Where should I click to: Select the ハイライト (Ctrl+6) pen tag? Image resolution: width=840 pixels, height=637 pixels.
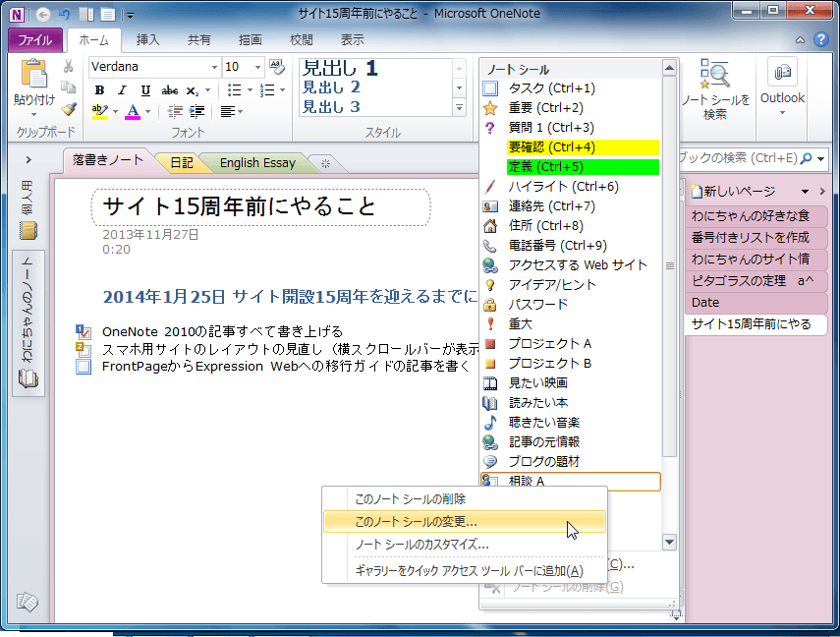tap(571, 187)
